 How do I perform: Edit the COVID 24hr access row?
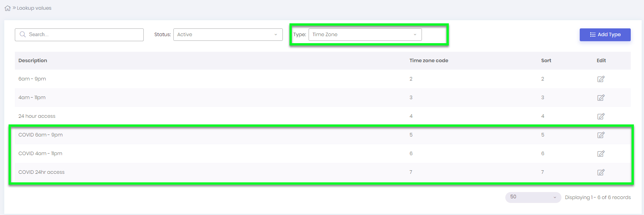coord(601,172)
